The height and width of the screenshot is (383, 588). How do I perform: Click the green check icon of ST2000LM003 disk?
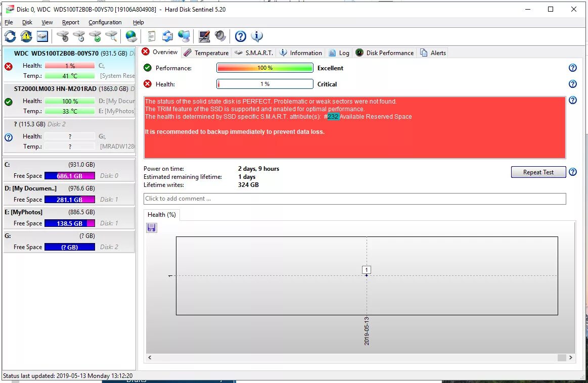point(8,102)
